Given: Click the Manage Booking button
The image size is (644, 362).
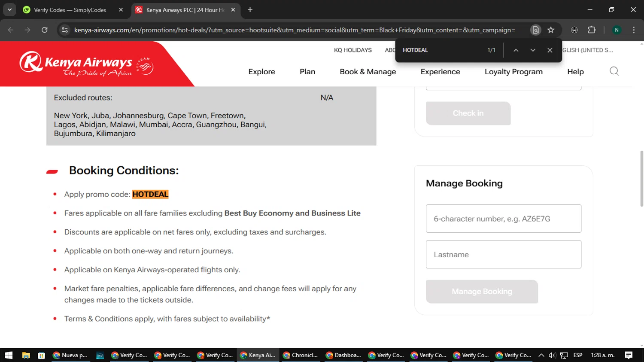Looking at the screenshot, I should point(482,292).
